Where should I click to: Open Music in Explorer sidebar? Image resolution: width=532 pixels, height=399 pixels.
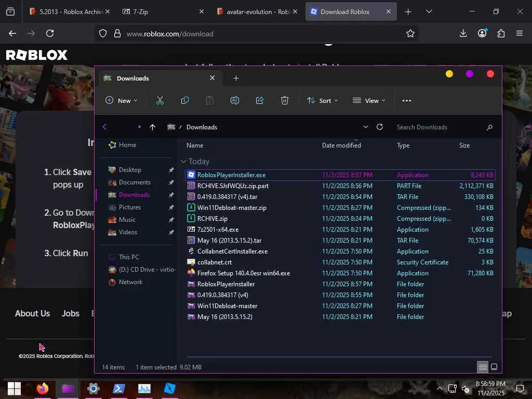[122, 220]
